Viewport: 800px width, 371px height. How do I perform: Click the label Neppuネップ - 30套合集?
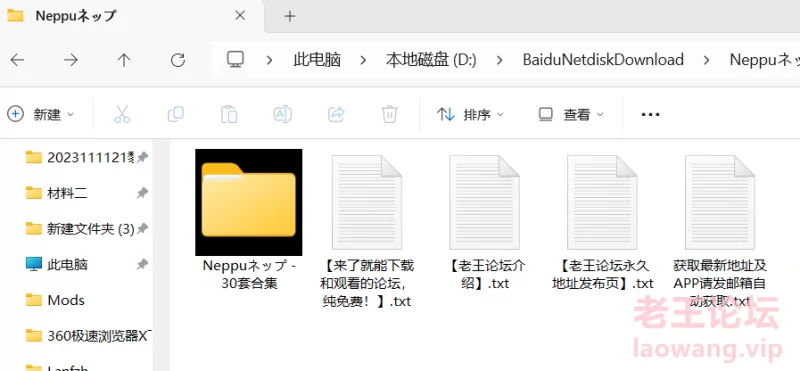click(249, 274)
